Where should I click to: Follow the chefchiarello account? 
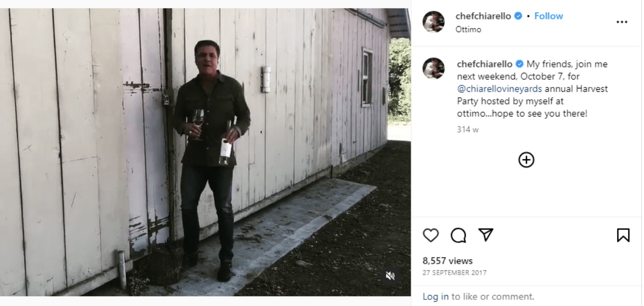(548, 16)
